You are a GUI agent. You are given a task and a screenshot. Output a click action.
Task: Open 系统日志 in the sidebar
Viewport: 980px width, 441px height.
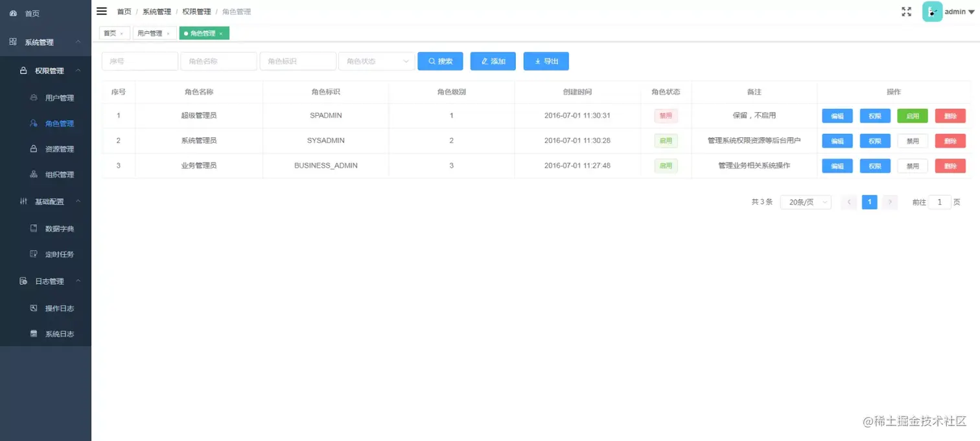tap(45, 334)
